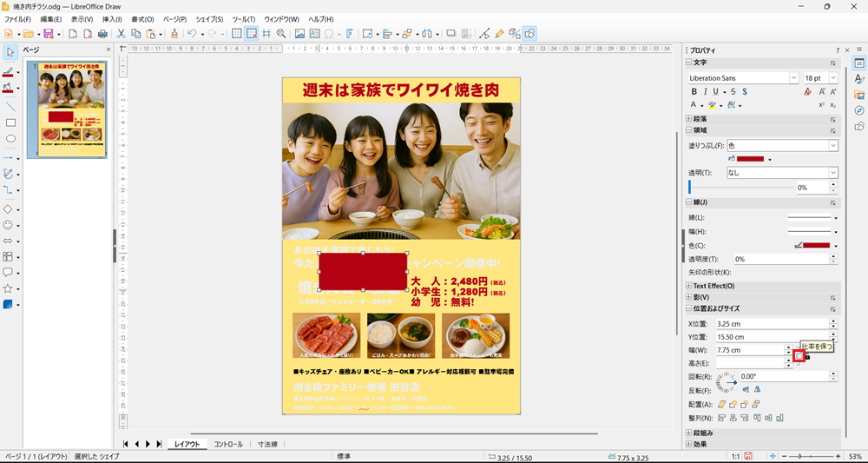Image resolution: width=868 pixels, height=463 pixels.
Task: Expand the 影(V) section
Action: (688, 297)
